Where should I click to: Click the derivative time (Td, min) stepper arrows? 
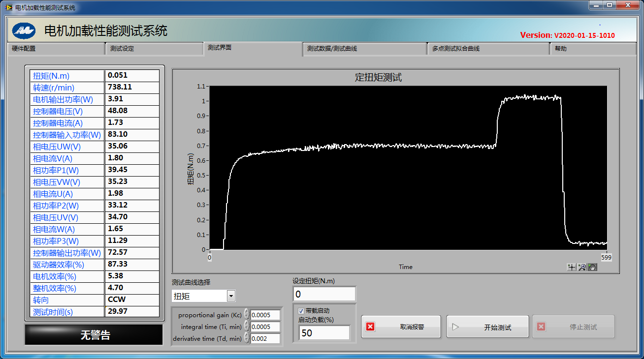coord(247,338)
